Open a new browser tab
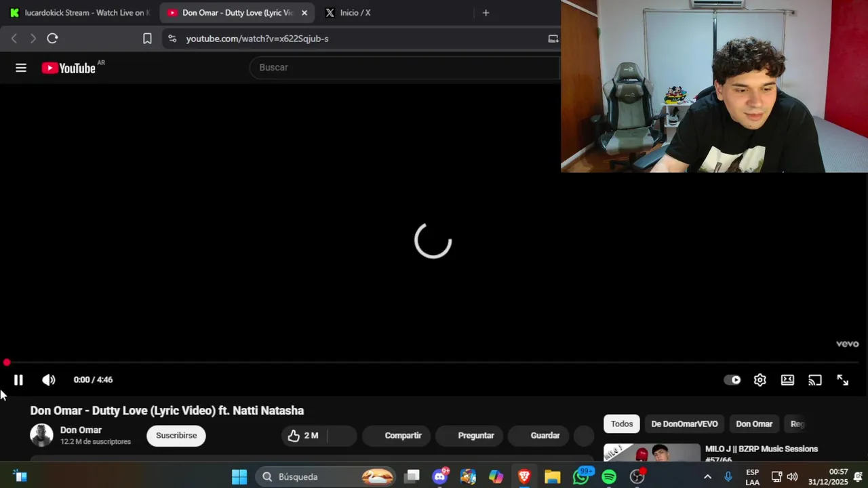Screen dimensions: 868x488 [x=486, y=13]
